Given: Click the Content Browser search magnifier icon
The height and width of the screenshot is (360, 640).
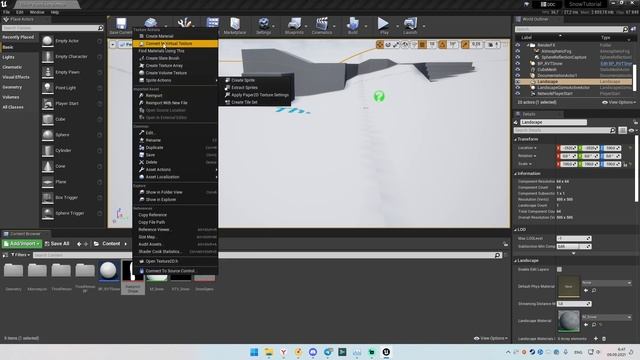Looking at the screenshot, I should tap(497, 255).
